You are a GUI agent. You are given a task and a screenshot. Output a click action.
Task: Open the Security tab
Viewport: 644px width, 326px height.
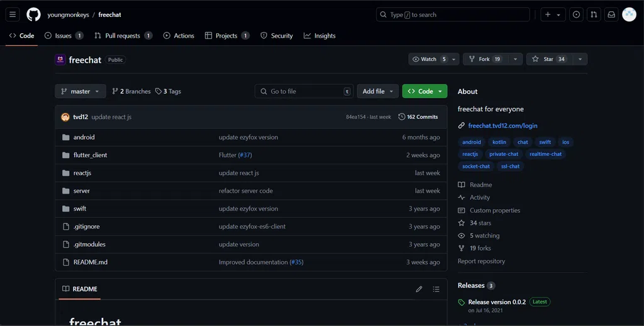pos(277,36)
